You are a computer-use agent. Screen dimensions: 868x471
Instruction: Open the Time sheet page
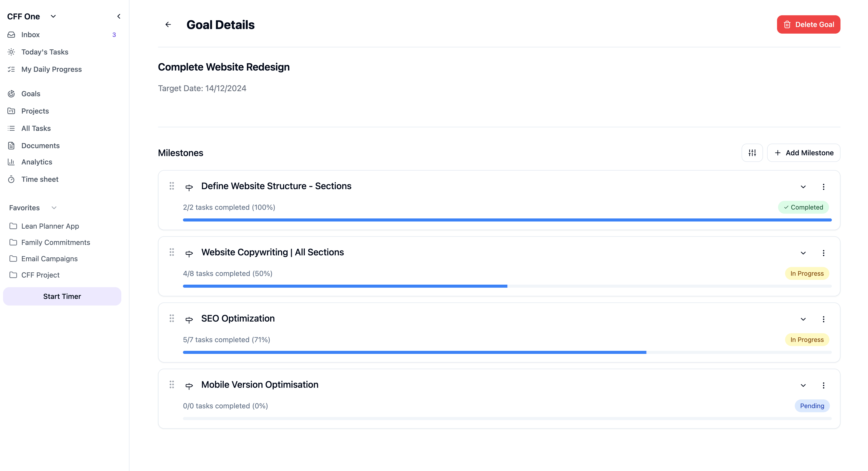click(40, 179)
